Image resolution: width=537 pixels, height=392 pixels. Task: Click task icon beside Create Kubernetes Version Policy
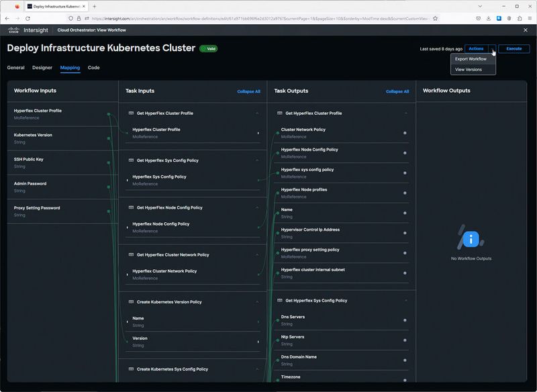(131, 302)
